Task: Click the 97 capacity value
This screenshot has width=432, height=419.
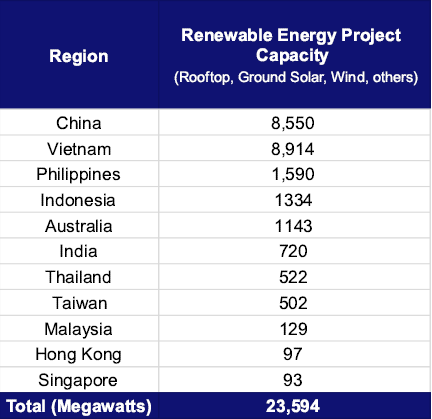Action: [x=293, y=354]
